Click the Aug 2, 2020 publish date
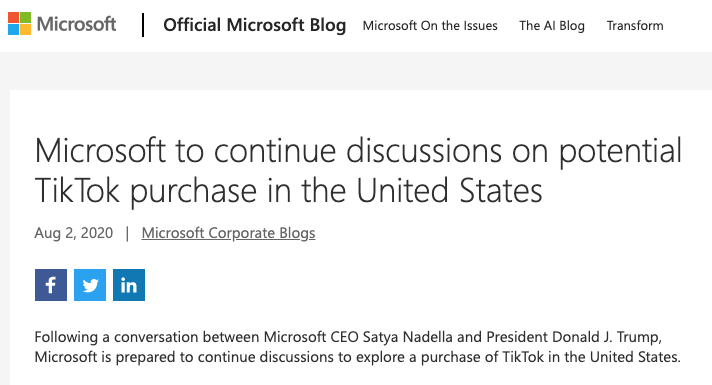The image size is (712, 385). [x=74, y=233]
